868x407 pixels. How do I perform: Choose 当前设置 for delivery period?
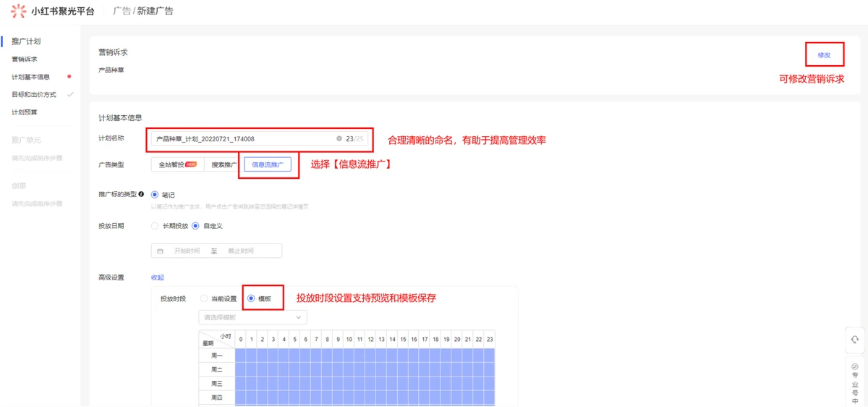pyautogui.click(x=204, y=298)
